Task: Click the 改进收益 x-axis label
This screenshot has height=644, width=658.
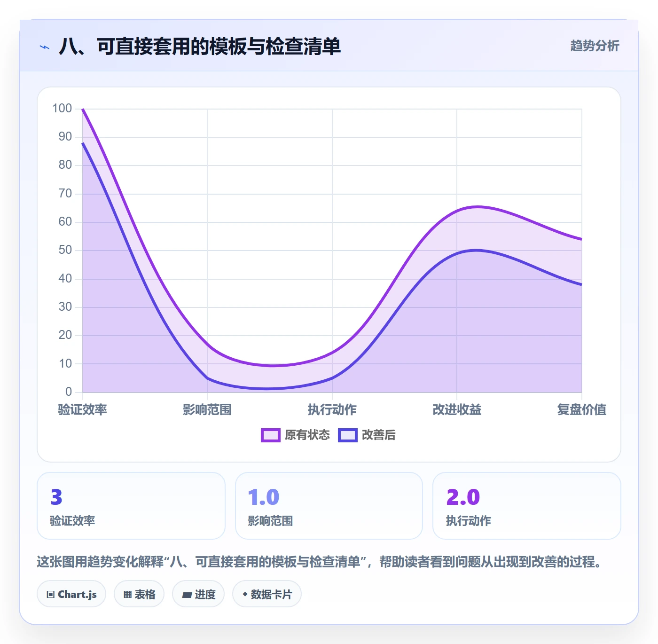Action: tap(457, 409)
